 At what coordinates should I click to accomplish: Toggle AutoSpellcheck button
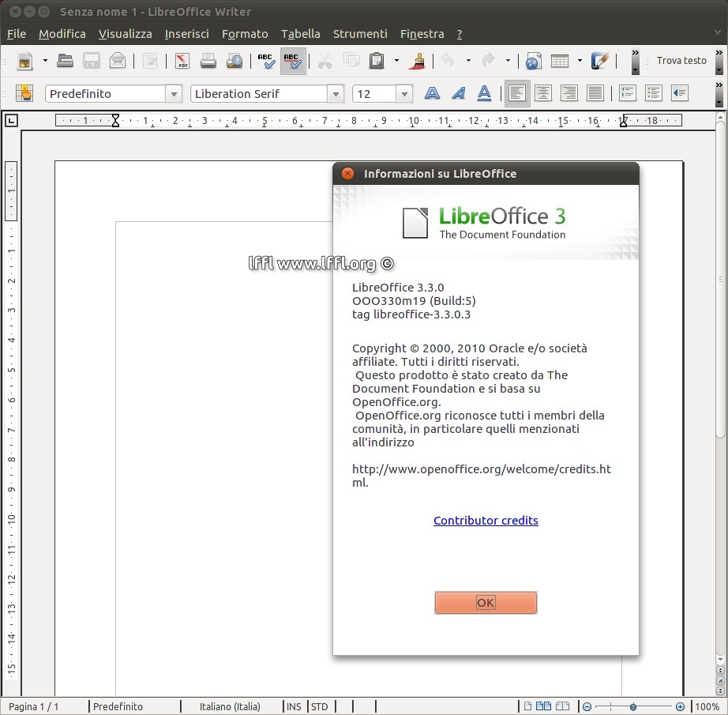point(293,61)
